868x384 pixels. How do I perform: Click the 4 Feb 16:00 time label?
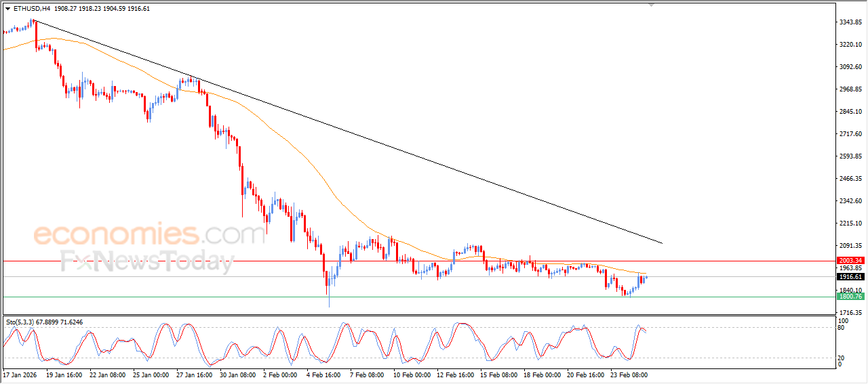click(x=323, y=374)
